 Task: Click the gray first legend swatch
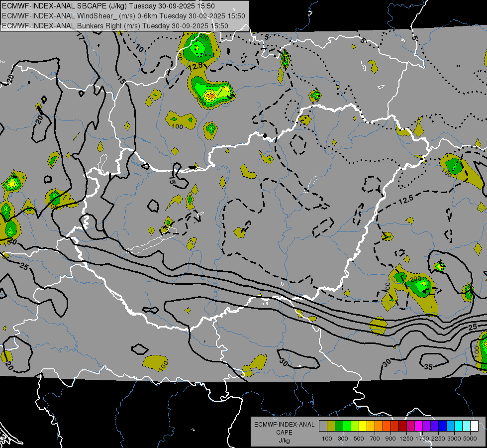coord(323,426)
